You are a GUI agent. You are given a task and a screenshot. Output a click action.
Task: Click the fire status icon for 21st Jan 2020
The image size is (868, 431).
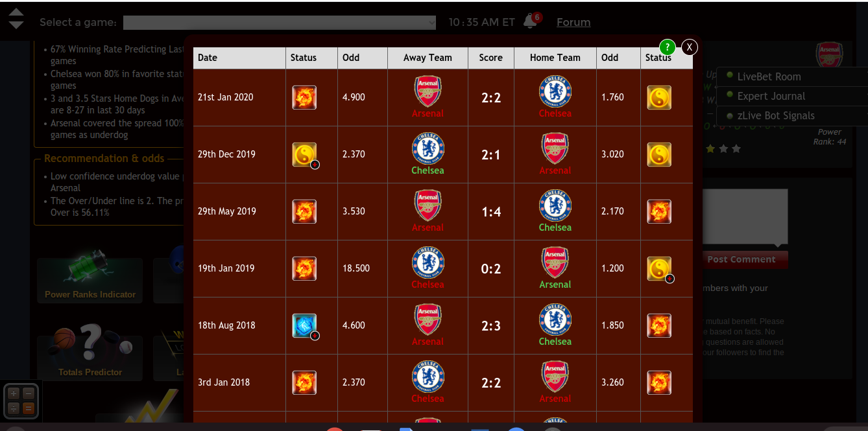coord(304,97)
